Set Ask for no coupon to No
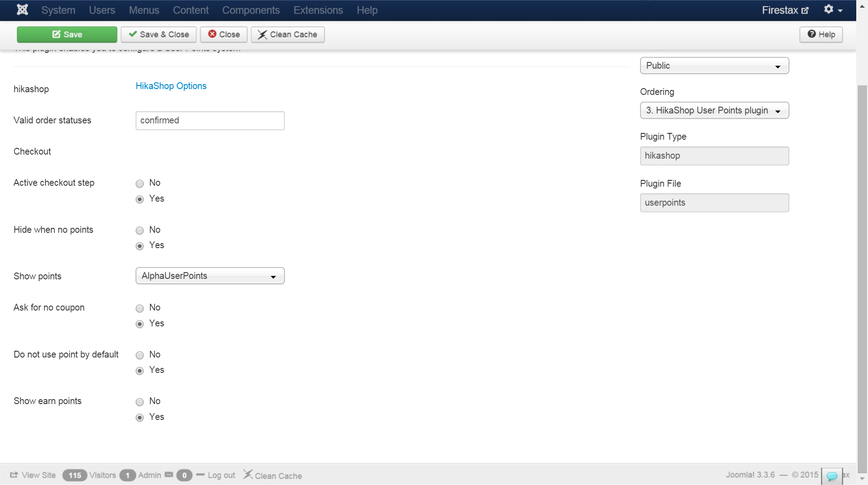This screenshot has height=485, width=868. tap(140, 308)
